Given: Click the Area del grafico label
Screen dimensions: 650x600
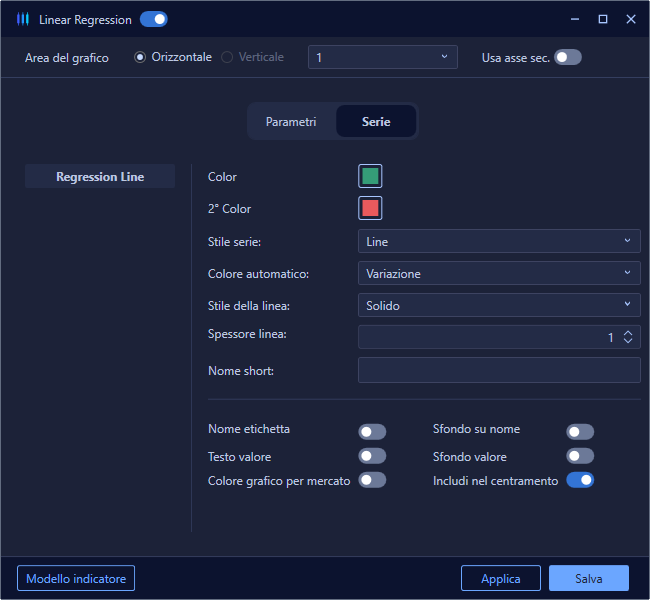Looking at the screenshot, I should 67,58.
